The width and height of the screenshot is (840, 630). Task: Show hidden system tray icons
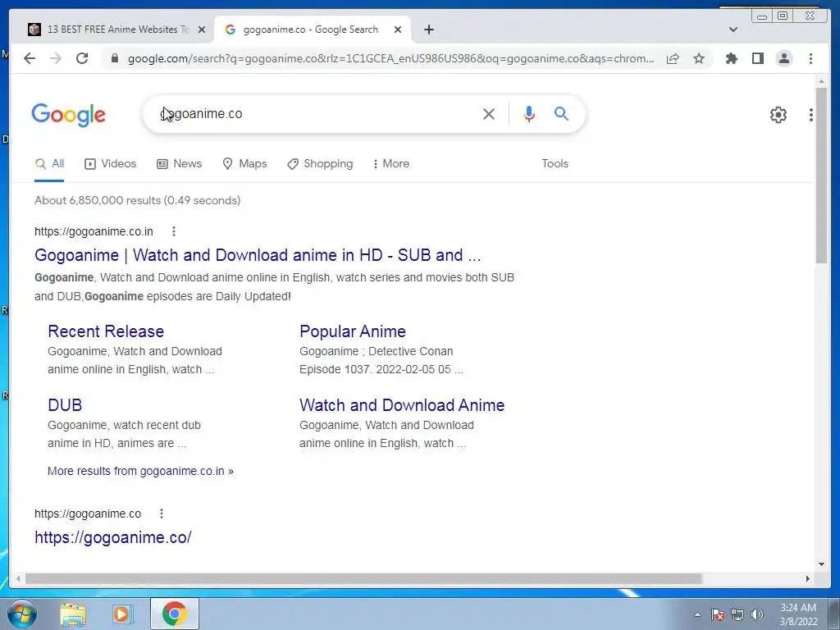pyautogui.click(x=697, y=614)
